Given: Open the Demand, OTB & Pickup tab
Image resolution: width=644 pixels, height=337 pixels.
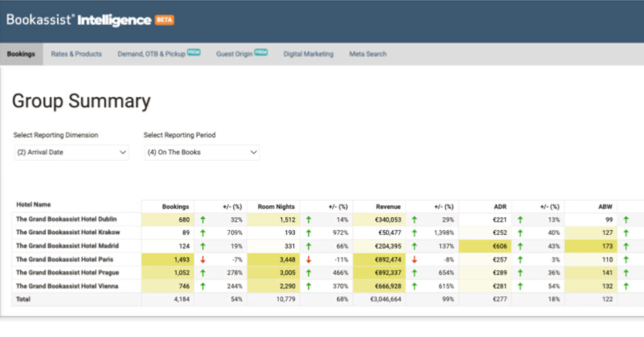Looking at the screenshot, I should point(151,54).
